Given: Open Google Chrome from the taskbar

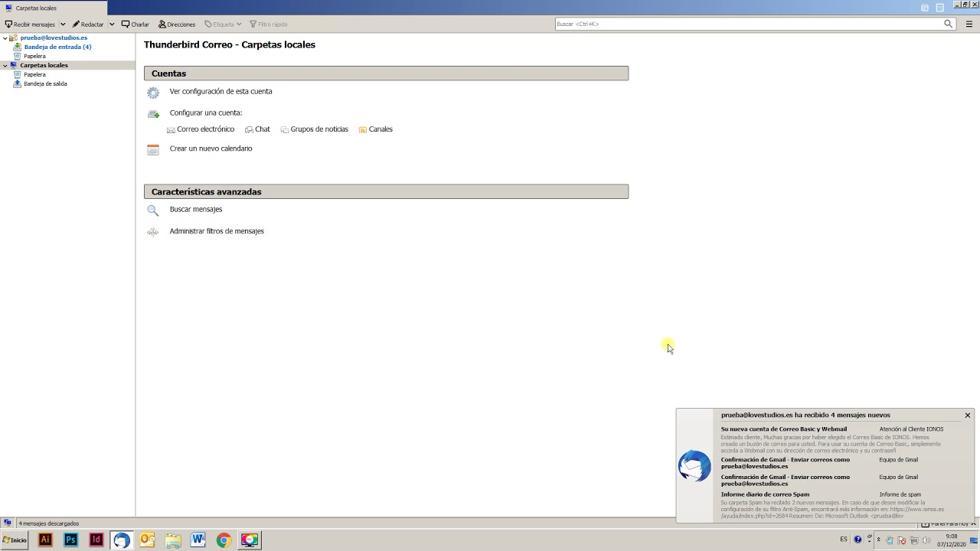Looking at the screenshot, I should click(x=224, y=540).
